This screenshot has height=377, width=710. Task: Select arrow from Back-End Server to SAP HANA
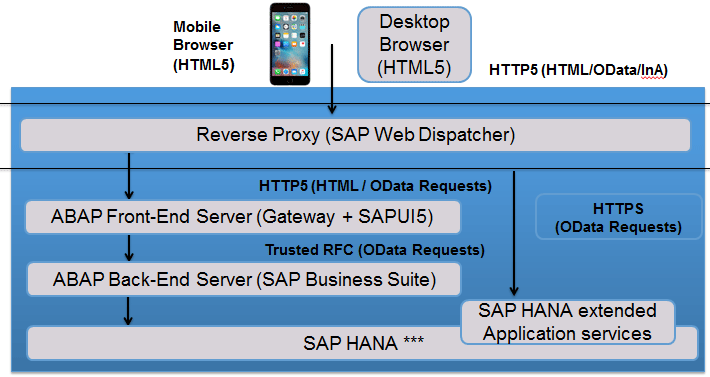(x=128, y=311)
